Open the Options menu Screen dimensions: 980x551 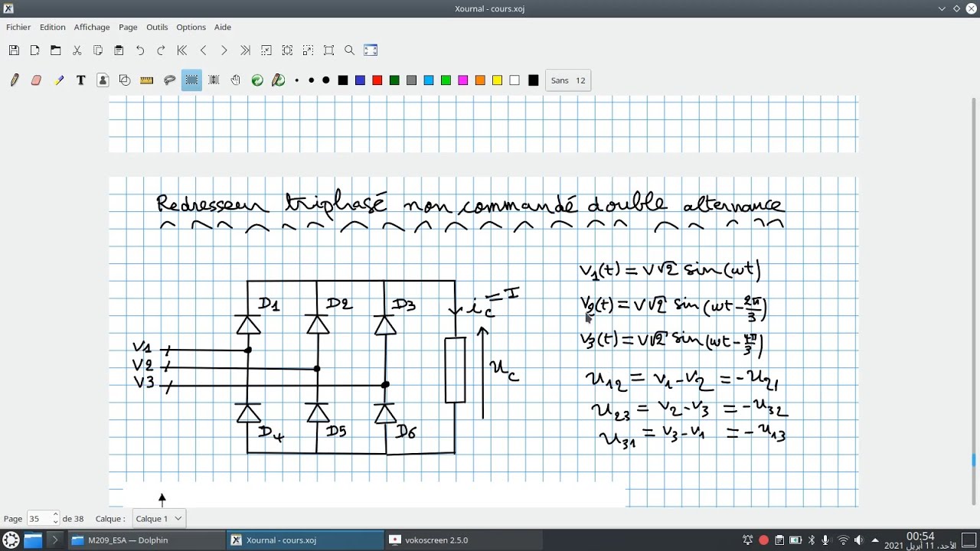[x=191, y=27]
